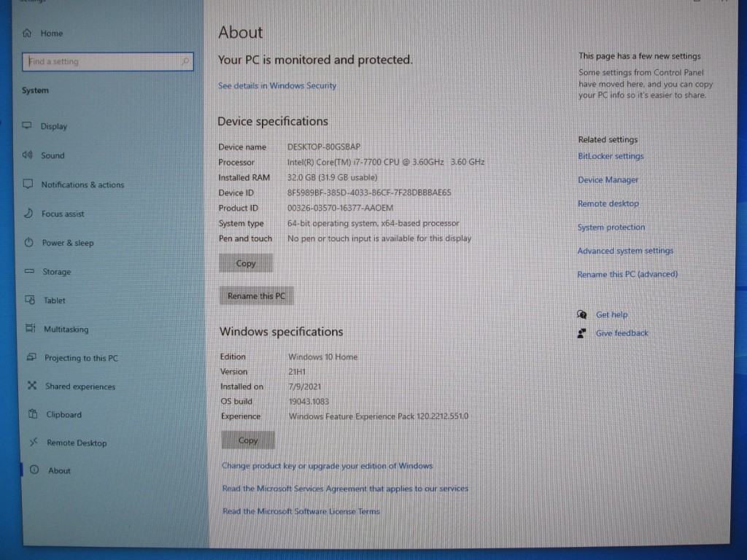Image resolution: width=747 pixels, height=560 pixels.
Task: Click the Projecting to this PC icon
Action: point(31,357)
